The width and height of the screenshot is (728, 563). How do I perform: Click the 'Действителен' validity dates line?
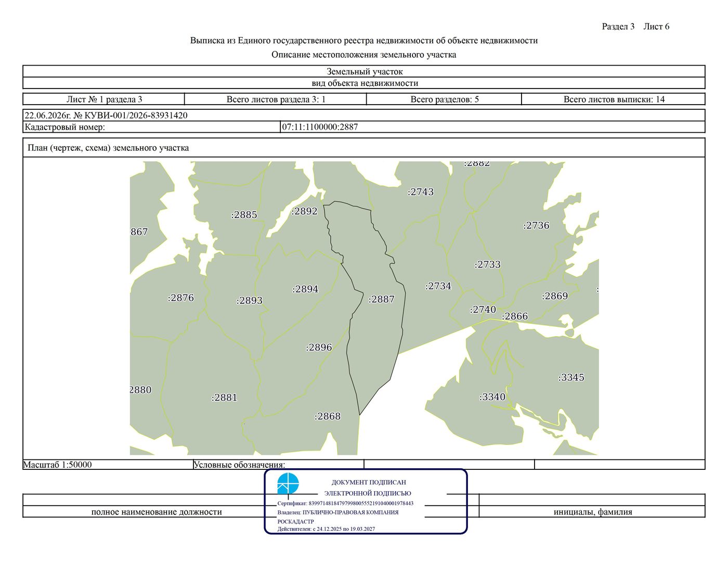326,529
